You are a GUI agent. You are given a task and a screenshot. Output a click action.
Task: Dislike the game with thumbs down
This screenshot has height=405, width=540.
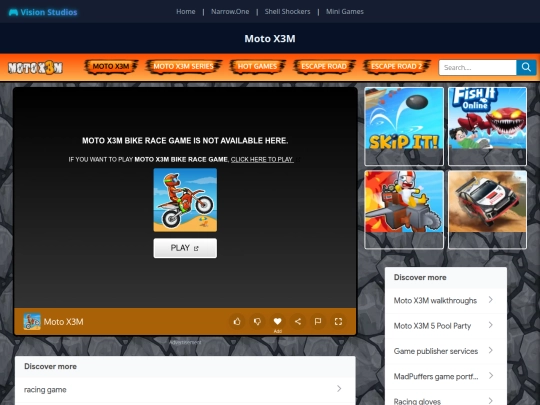[257, 322]
